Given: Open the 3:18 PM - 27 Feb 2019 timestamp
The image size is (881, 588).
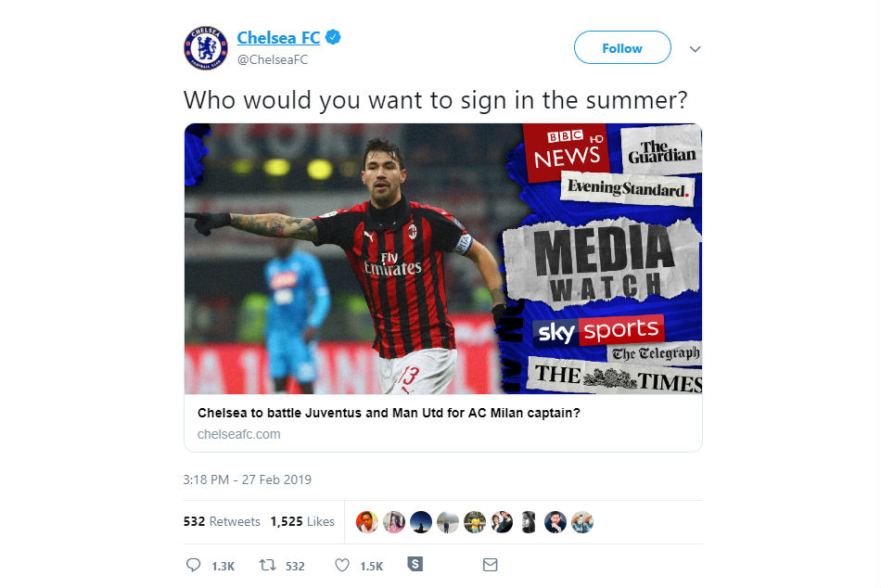Looking at the screenshot, I should coord(248,479).
